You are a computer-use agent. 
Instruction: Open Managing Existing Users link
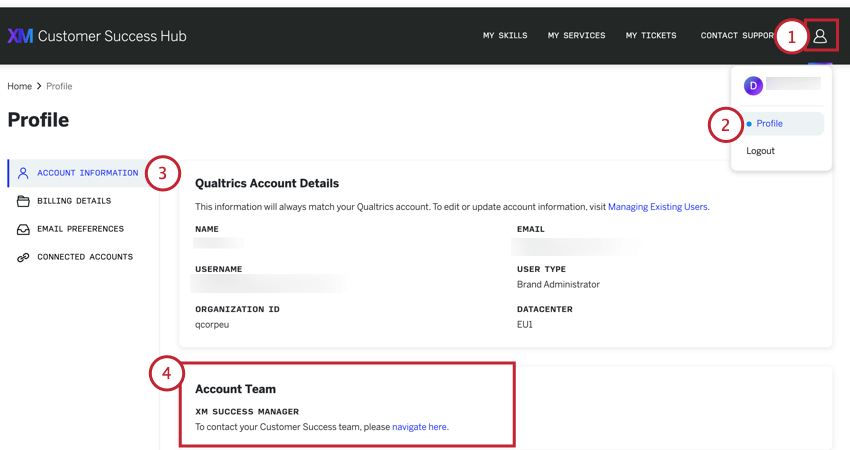tap(658, 207)
